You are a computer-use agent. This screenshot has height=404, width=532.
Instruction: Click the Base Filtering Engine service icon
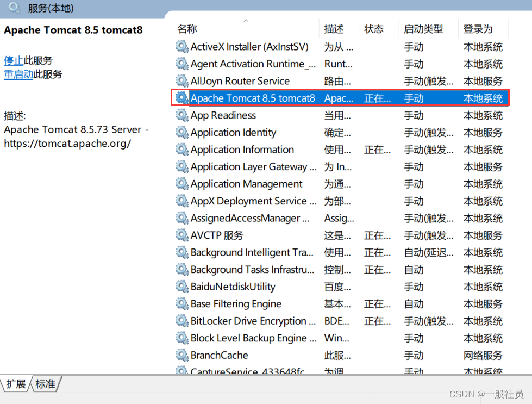click(x=182, y=303)
